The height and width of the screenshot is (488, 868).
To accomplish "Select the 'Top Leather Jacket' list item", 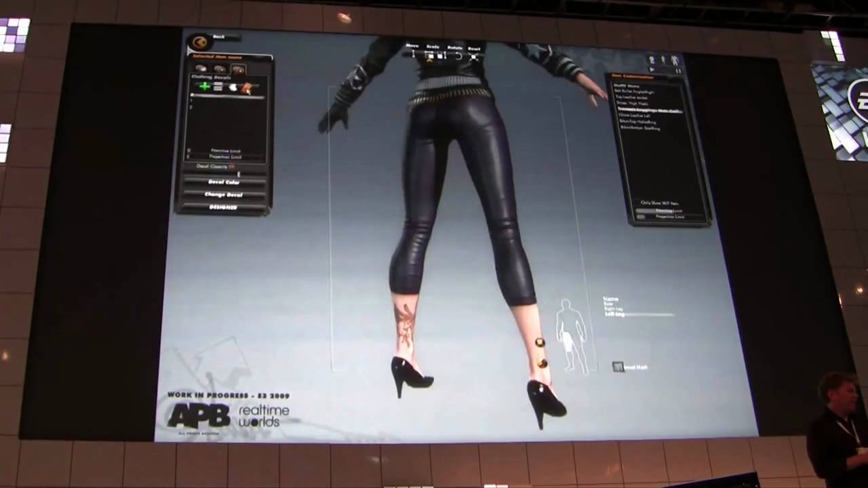I will click(x=632, y=98).
